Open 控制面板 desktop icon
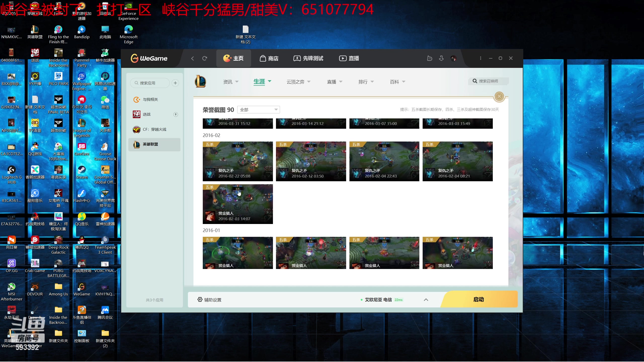This screenshot has width=644, height=362. click(x=82, y=336)
